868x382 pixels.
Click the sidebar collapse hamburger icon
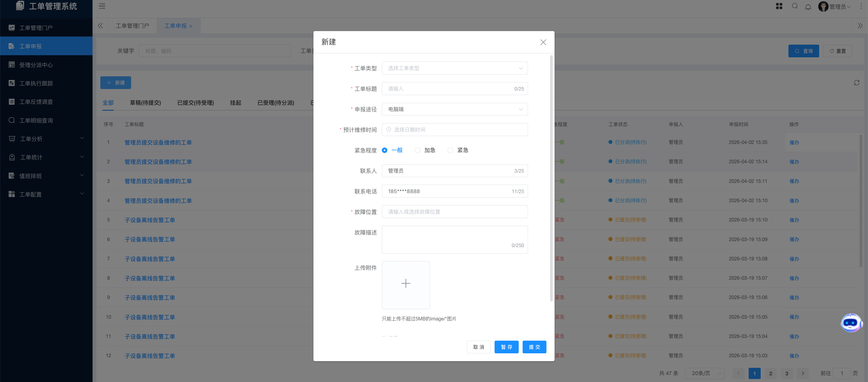(x=102, y=6)
